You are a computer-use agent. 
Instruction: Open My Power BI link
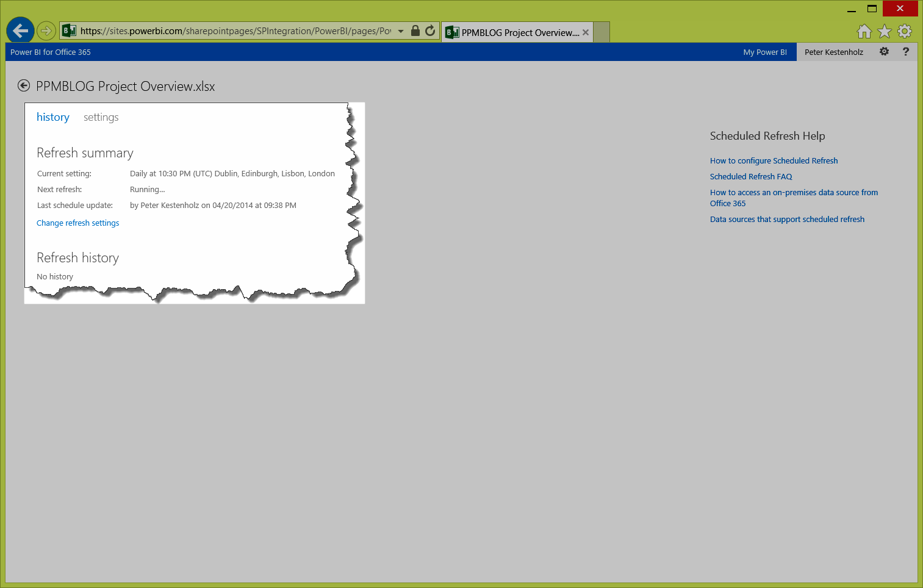765,52
